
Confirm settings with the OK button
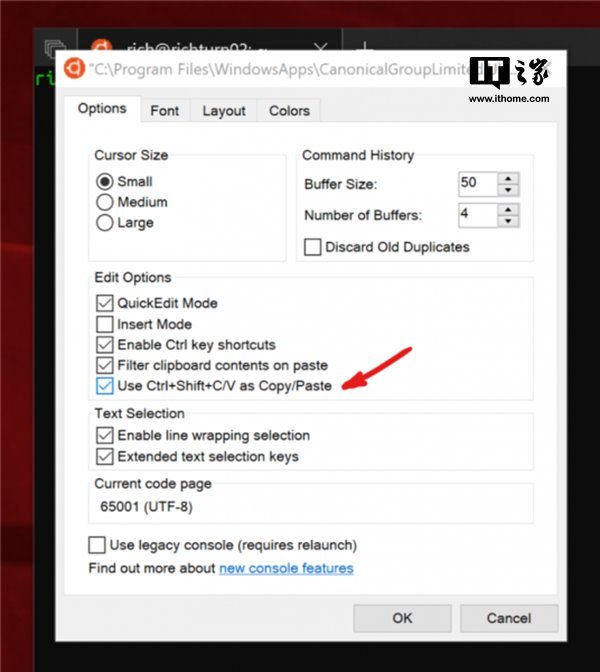402,618
